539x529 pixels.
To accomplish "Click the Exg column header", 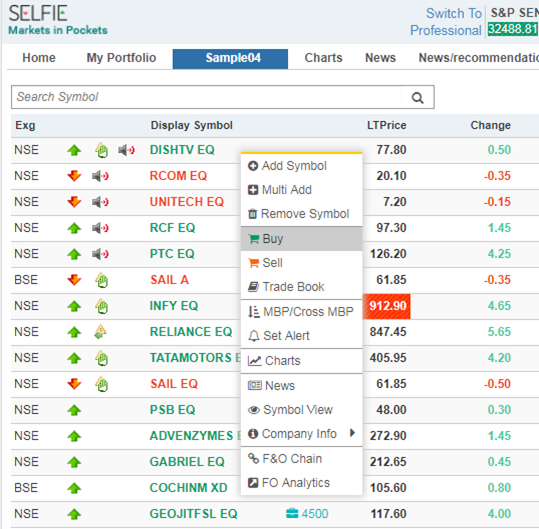I will [x=25, y=125].
